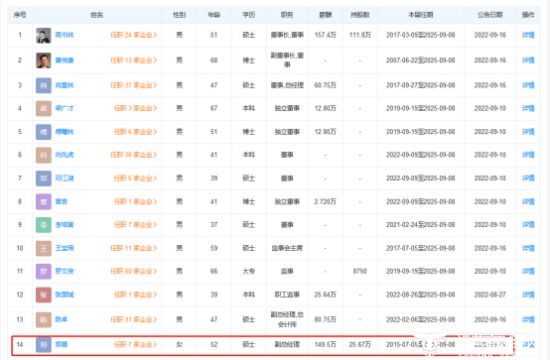This screenshot has width=550, height=360.
Task: Click the 序号 column header
Action: point(20,15)
